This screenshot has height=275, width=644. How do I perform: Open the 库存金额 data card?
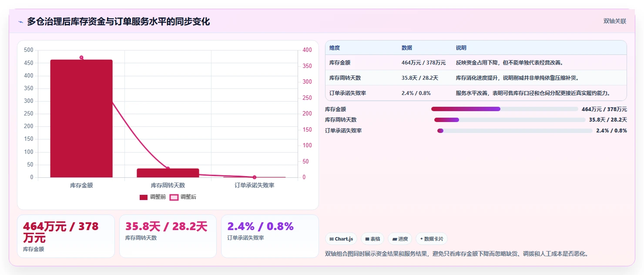click(66, 236)
